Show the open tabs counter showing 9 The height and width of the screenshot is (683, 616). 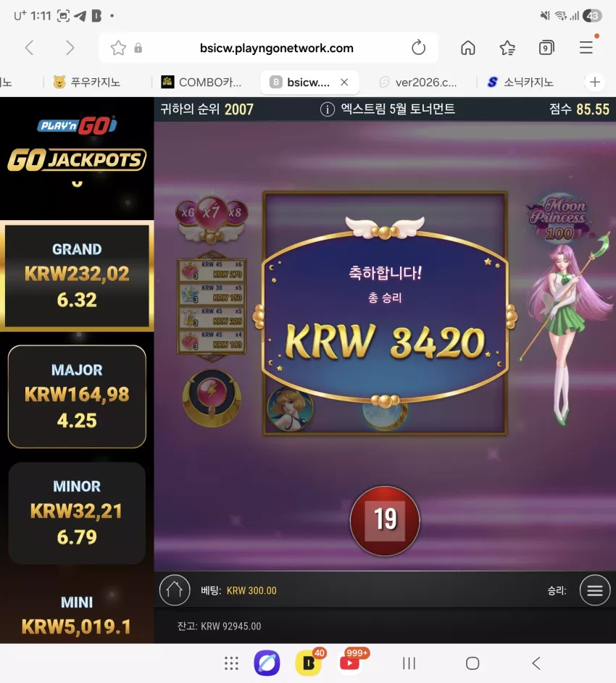coord(546,48)
